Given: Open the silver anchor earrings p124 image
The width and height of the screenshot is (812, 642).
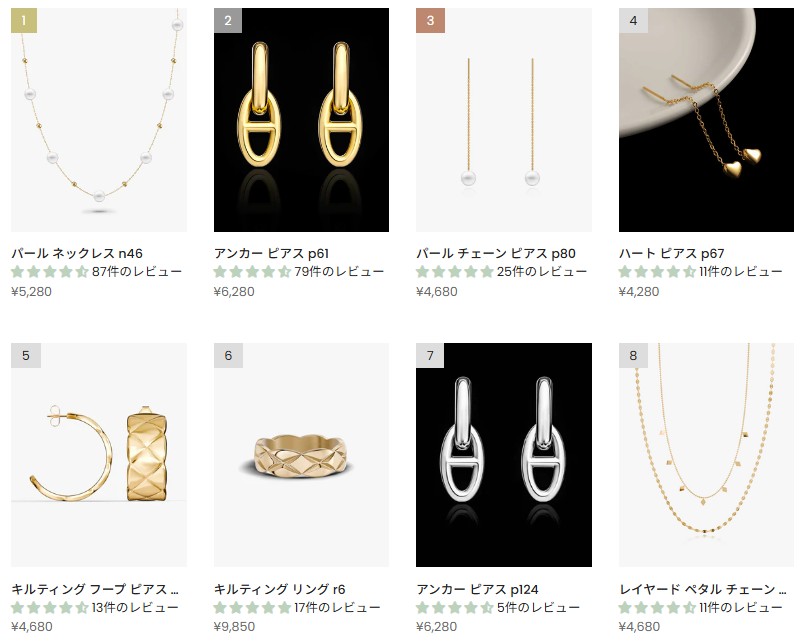Looking at the screenshot, I should (504, 455).
